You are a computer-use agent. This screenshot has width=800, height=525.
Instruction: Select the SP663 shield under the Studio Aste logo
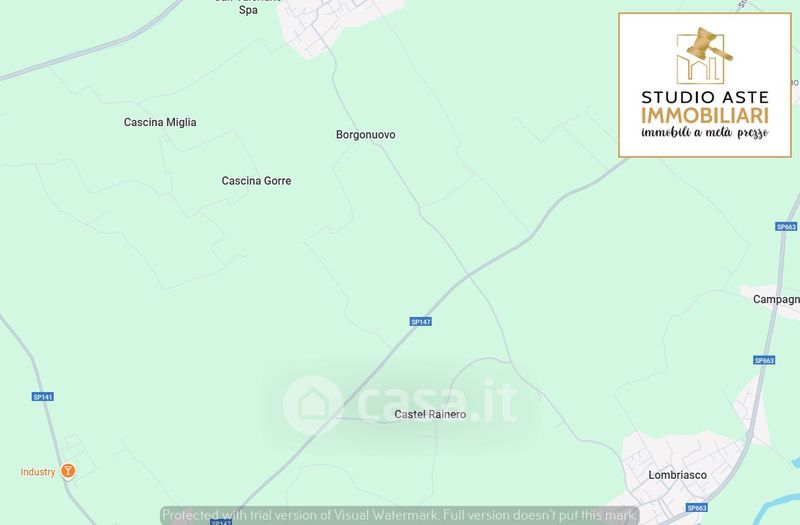point(786,227)
